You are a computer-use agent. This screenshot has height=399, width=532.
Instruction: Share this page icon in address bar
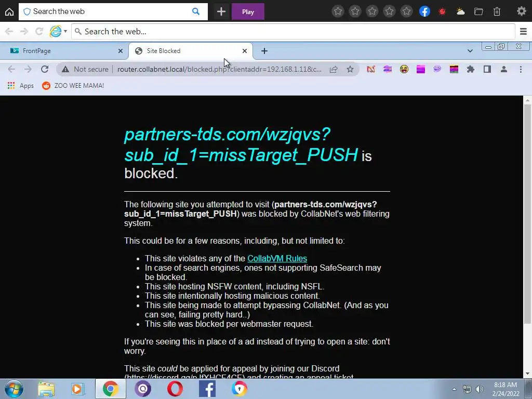(x=334, y=69)
